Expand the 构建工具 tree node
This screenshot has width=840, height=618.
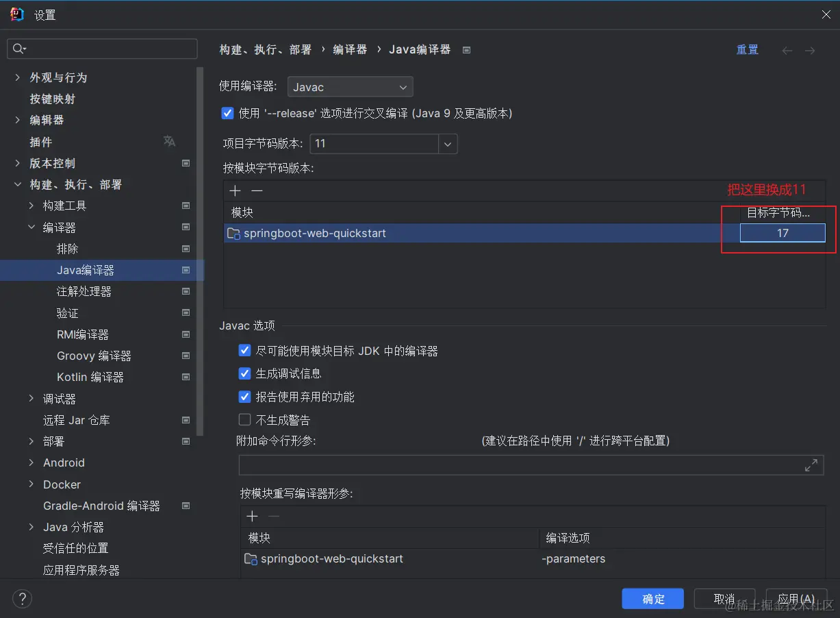tap(31, 206)
